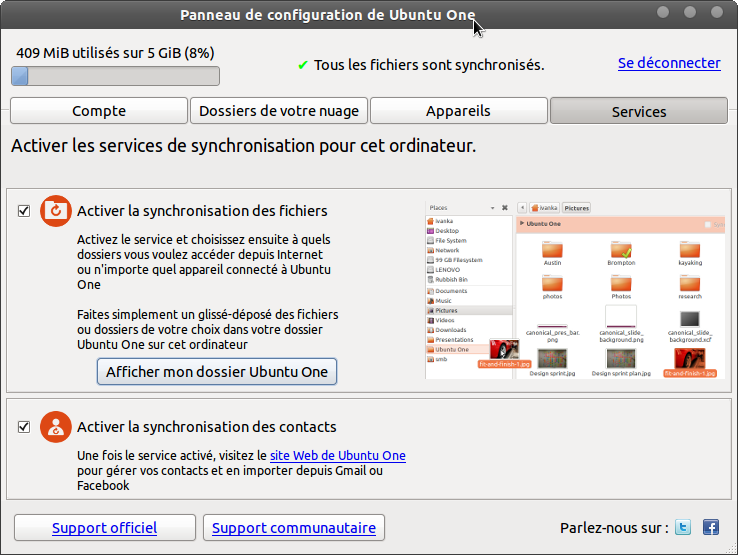Uncheck the contacts synchronization checkbox
738x555 pixels.
[24, 427]
